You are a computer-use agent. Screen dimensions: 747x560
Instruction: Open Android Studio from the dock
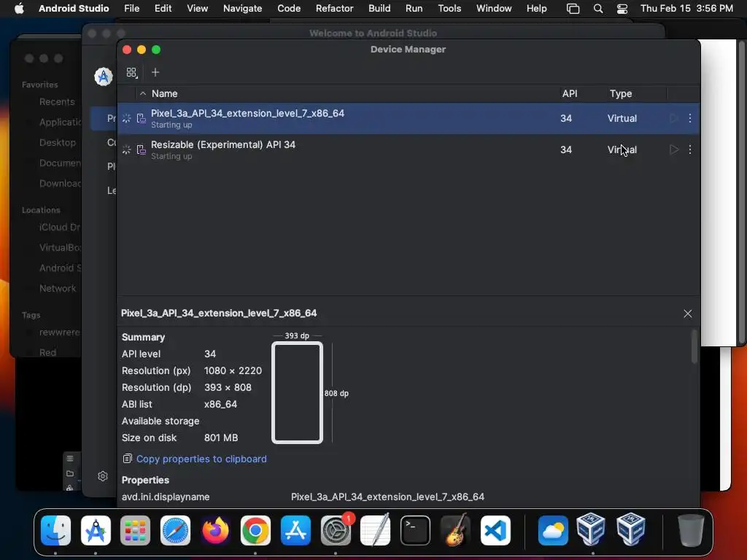96,530
